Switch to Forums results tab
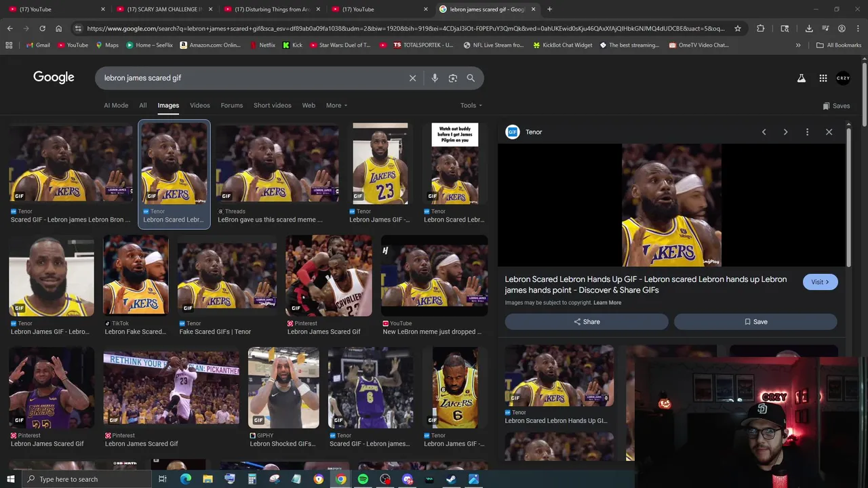Image resolution: width=868 pixels, height=488 pixels. point(232,105)
